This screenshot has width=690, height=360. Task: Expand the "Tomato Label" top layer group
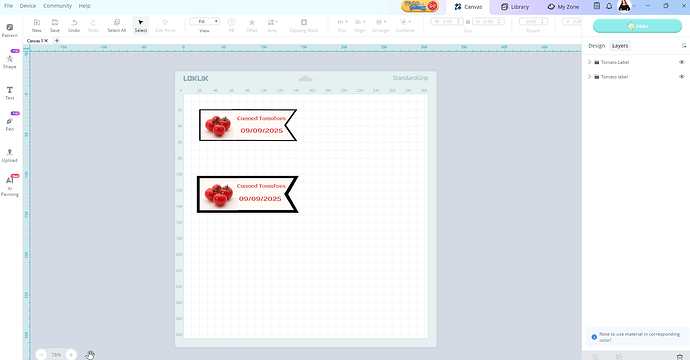point(590,62)
